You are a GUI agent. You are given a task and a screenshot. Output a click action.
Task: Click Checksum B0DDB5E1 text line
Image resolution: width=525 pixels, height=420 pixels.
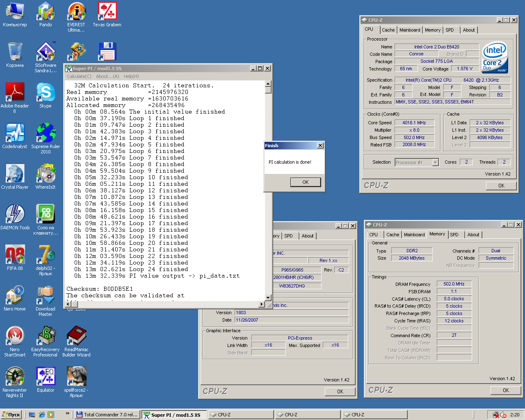(100, 289)
